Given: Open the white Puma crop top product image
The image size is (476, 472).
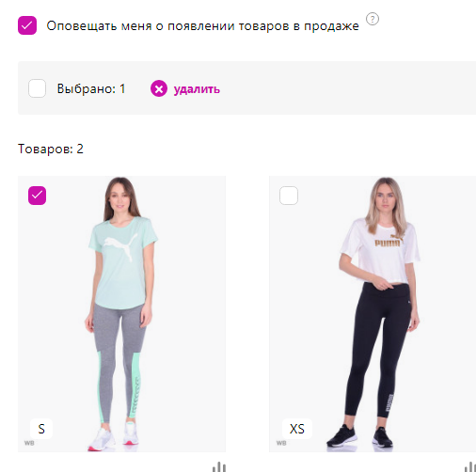Looking at the screenshot, I should (373, 314).
